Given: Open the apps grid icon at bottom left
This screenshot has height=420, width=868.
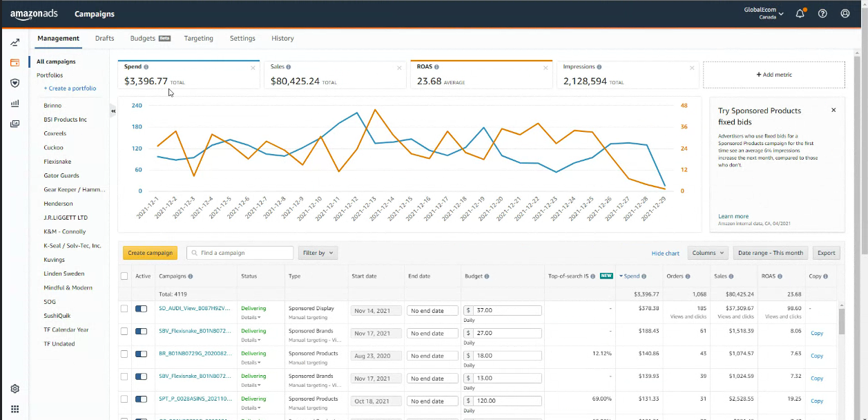Looking at the screenshot, I should [x=15, y=409].
